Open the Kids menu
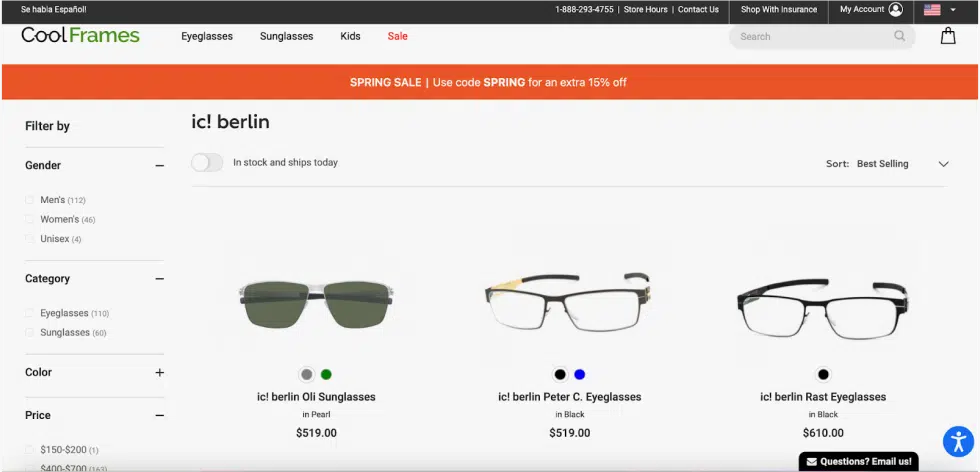 pos(350,36)
